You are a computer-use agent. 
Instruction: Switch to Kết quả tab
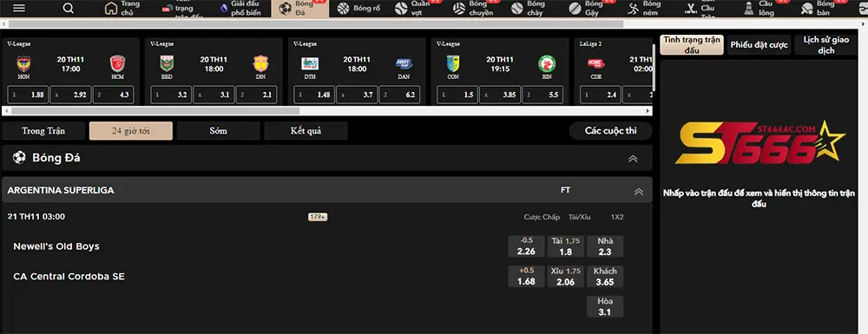coord(306,131)
